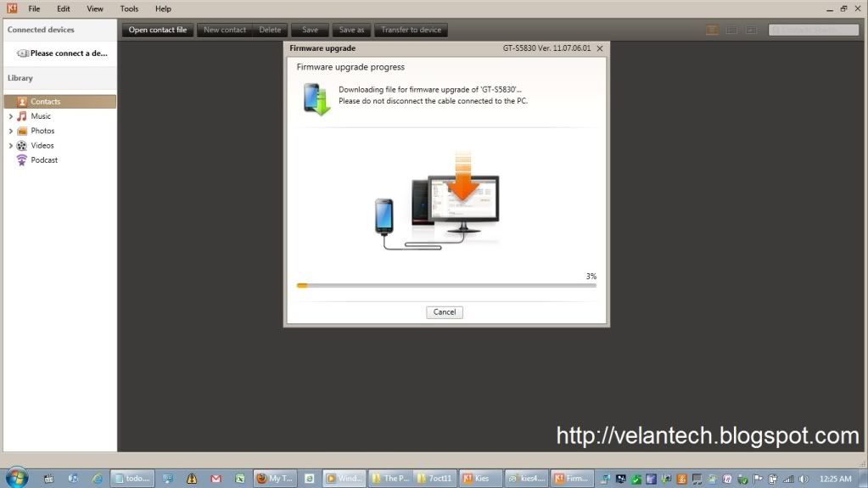Click the firmware download progress bar
This screenshot has width=868, height=488.
(447, 286)
